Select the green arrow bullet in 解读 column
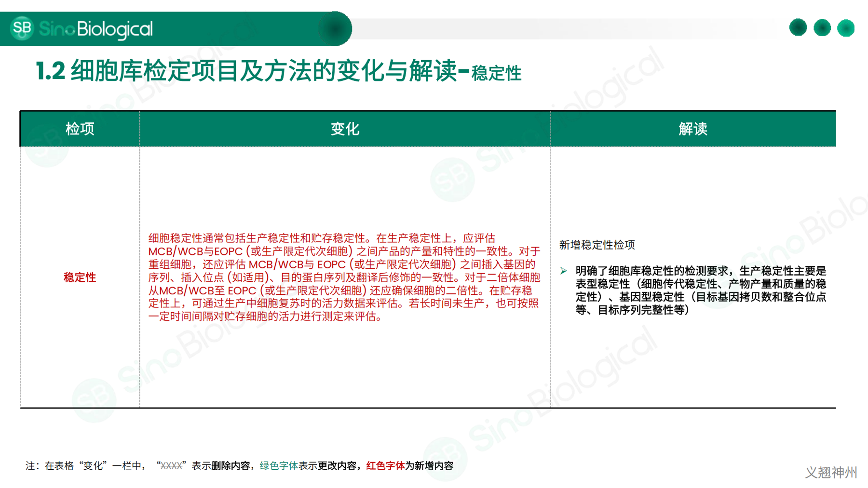Screen dimensions: 868x488 (563, 271)
